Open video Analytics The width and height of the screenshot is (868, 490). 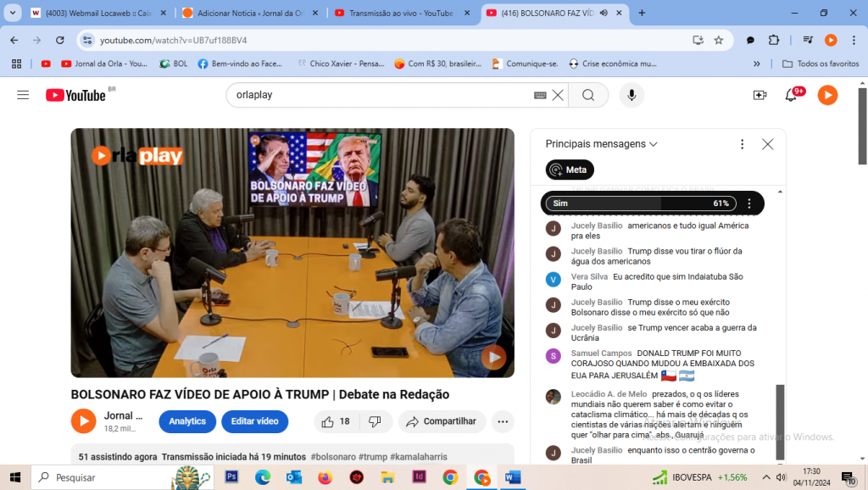(187, 422)
